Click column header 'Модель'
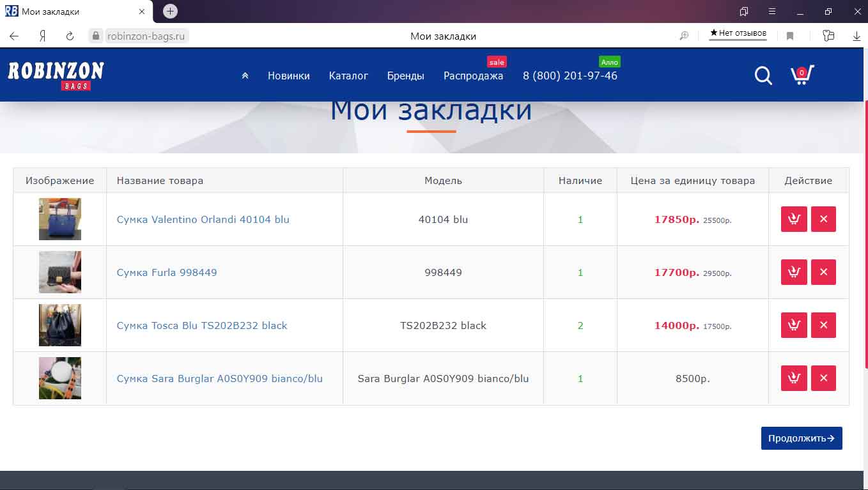Viewport: 868px width, 490px height. point(444,180)
